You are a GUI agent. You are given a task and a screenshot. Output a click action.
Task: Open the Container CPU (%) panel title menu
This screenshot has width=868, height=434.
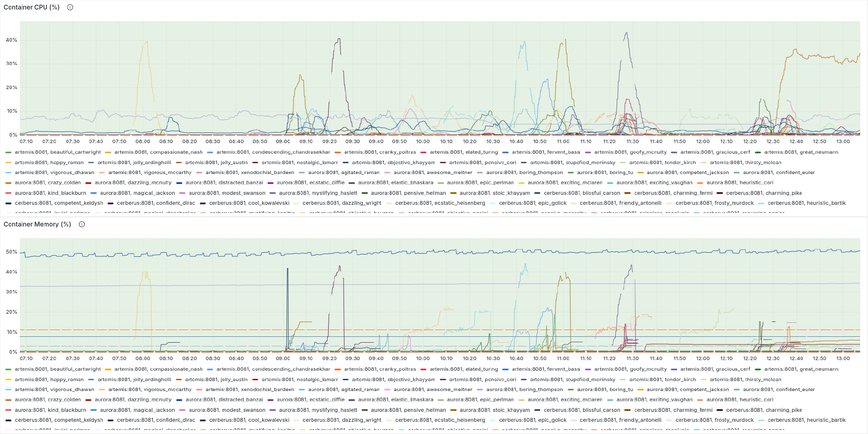point(32,7)
